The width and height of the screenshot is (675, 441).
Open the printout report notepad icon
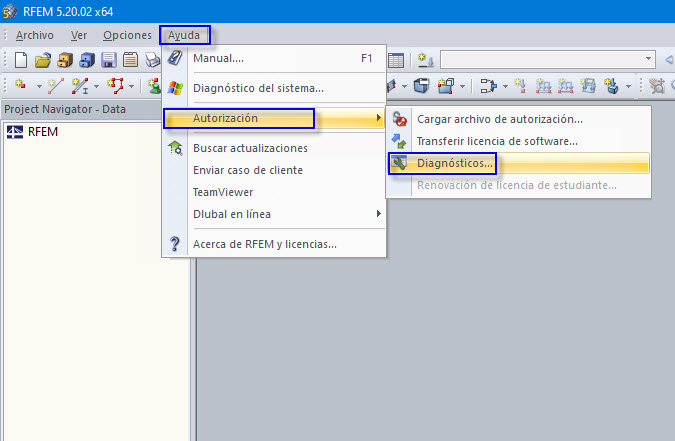point(130,60)
